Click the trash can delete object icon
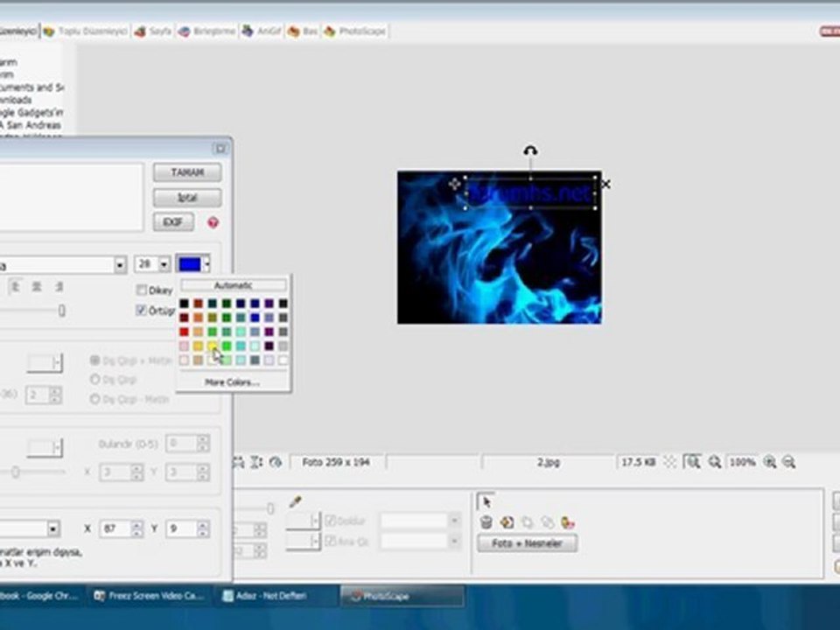Image resolution: width=840 pixels, height=630 pixels. tap(486, 522)
